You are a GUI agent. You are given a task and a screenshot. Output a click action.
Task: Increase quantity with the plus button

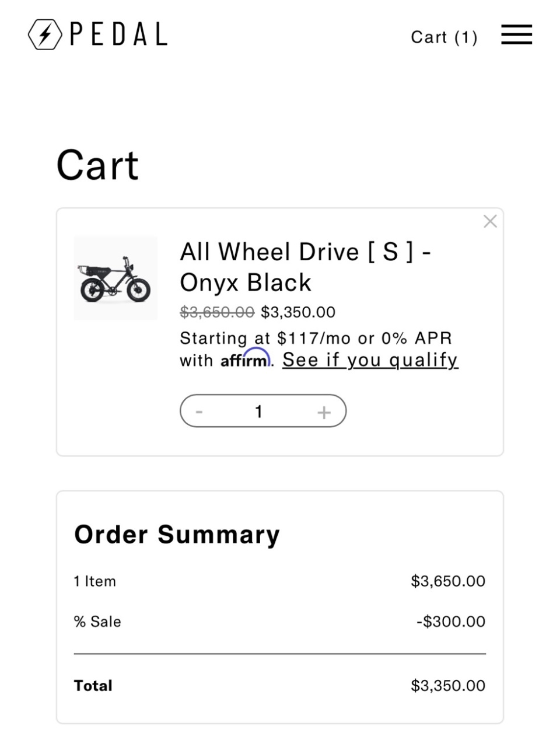[x=324, y=412]
